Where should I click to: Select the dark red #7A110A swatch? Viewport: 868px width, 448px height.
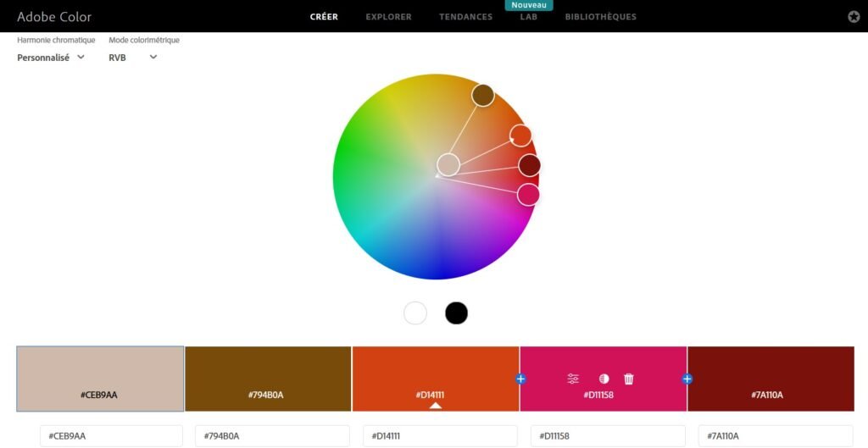click(x=771, y=379)
